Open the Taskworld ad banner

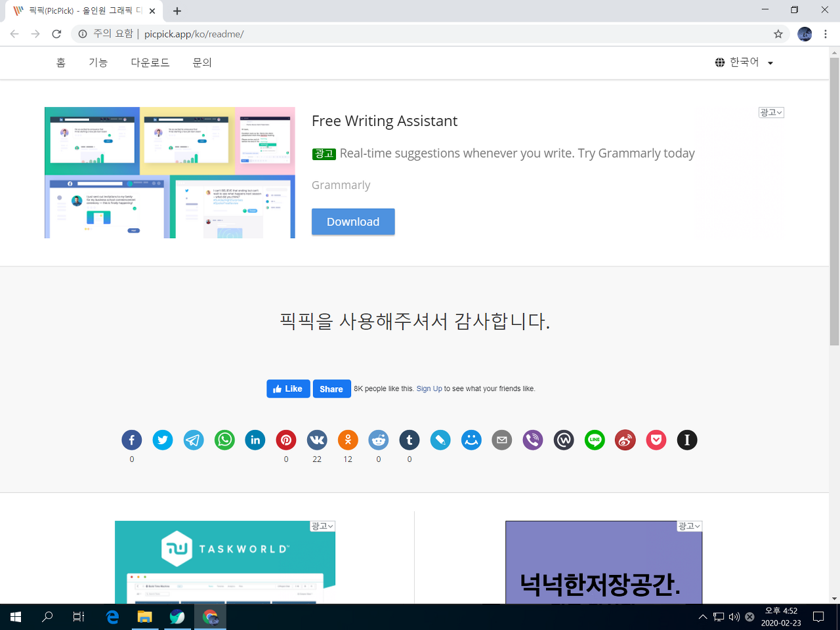[x=225, y=562]
